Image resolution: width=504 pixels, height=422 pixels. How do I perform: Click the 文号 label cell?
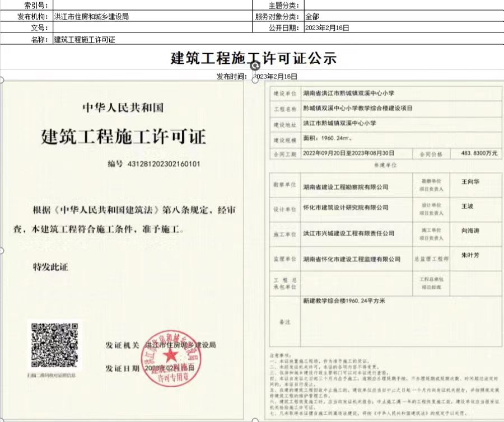tap(26, 27)
